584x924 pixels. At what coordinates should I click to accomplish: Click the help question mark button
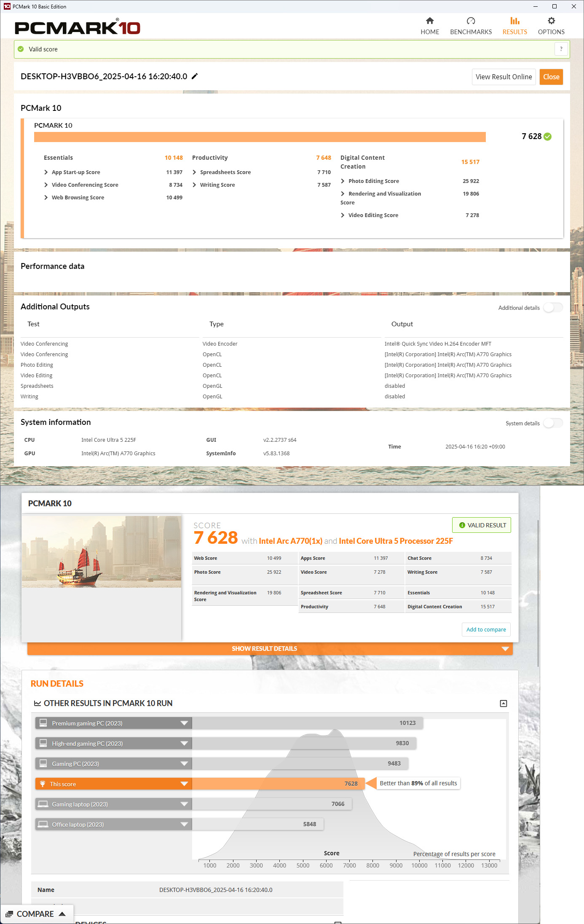[x=561, y=49]
